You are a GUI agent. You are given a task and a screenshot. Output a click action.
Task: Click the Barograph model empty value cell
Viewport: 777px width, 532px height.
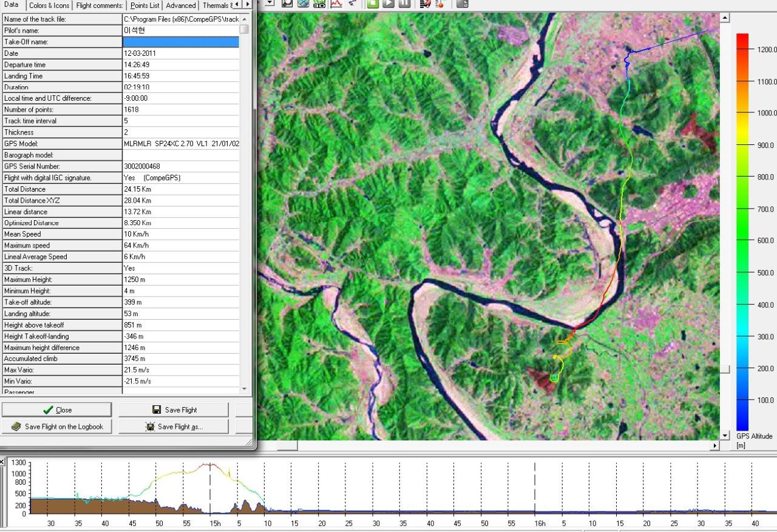pos(181,155)
